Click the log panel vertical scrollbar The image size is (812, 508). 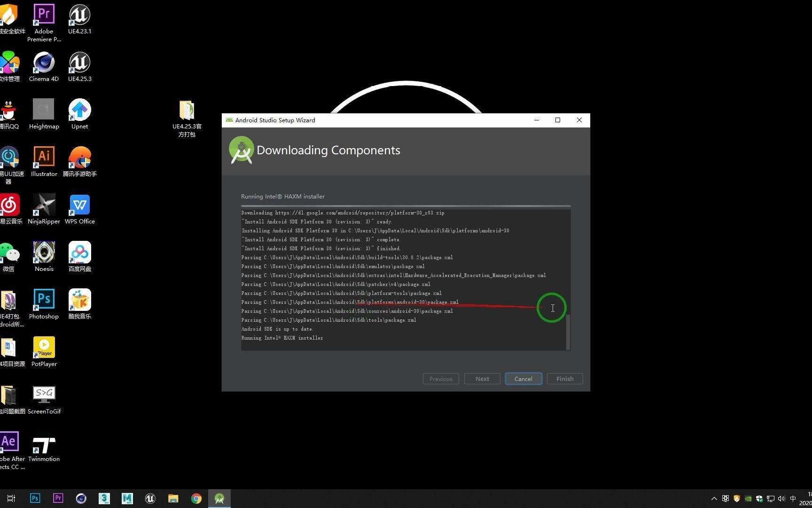[568, 332]
